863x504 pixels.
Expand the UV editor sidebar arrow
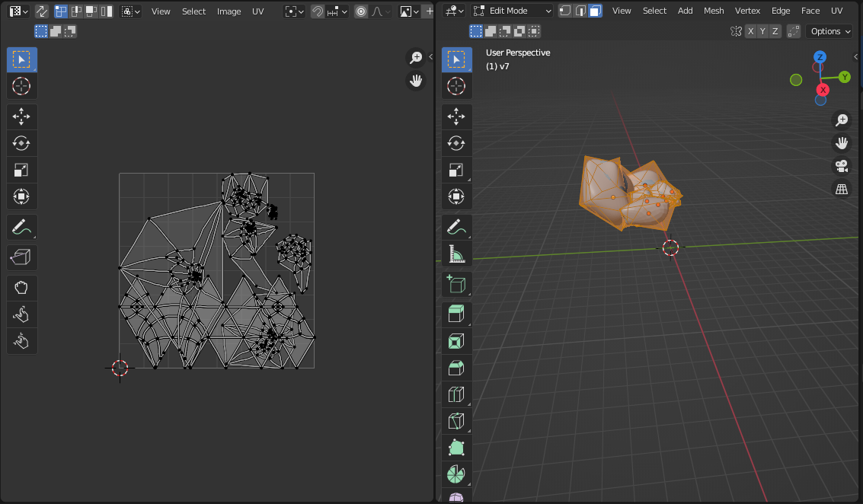coord(430,56)
